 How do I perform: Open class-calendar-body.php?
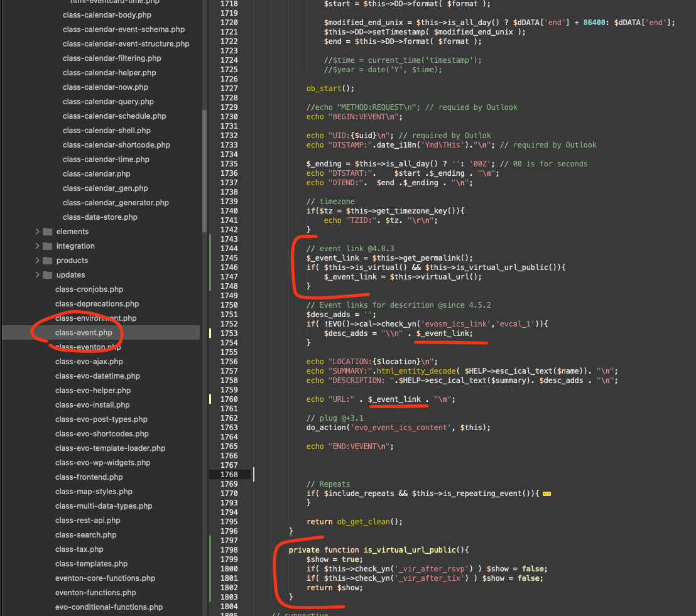pyautogui.click(x=107, y=14)
